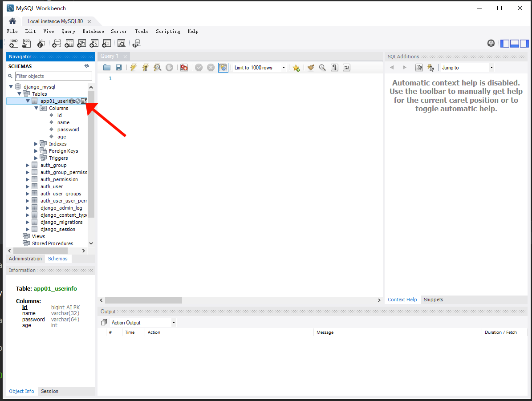Toggle stop-on-error execution mode
Viewport: 532px width, 401px height.
tap(184, 68)
